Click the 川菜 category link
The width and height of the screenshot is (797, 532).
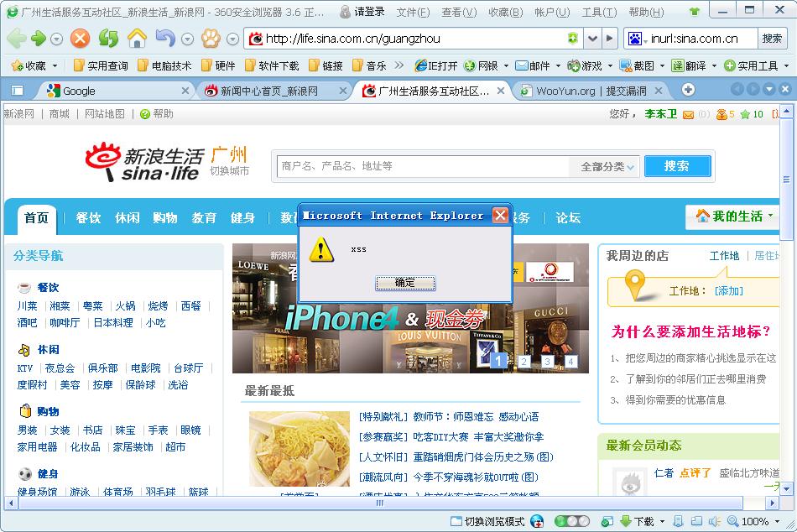coord(27,306)
